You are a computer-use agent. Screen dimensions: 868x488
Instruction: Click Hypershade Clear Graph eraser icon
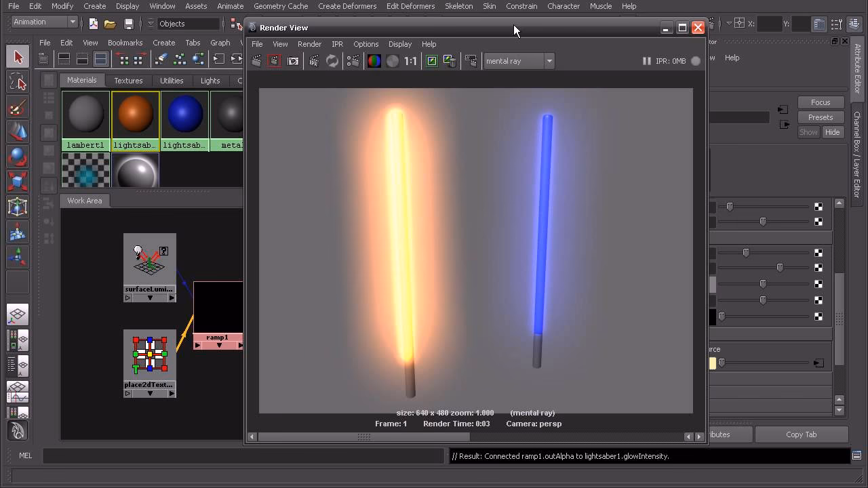[161, 59]
